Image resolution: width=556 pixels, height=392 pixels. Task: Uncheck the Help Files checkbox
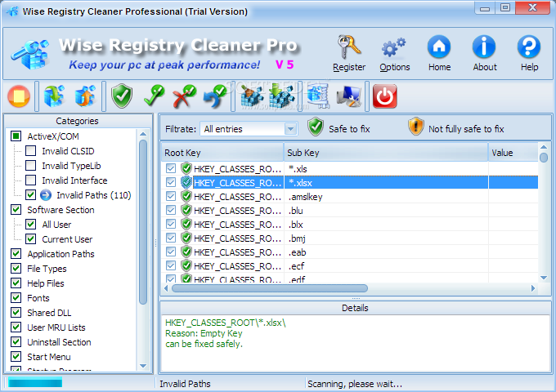tap(16, 283)
